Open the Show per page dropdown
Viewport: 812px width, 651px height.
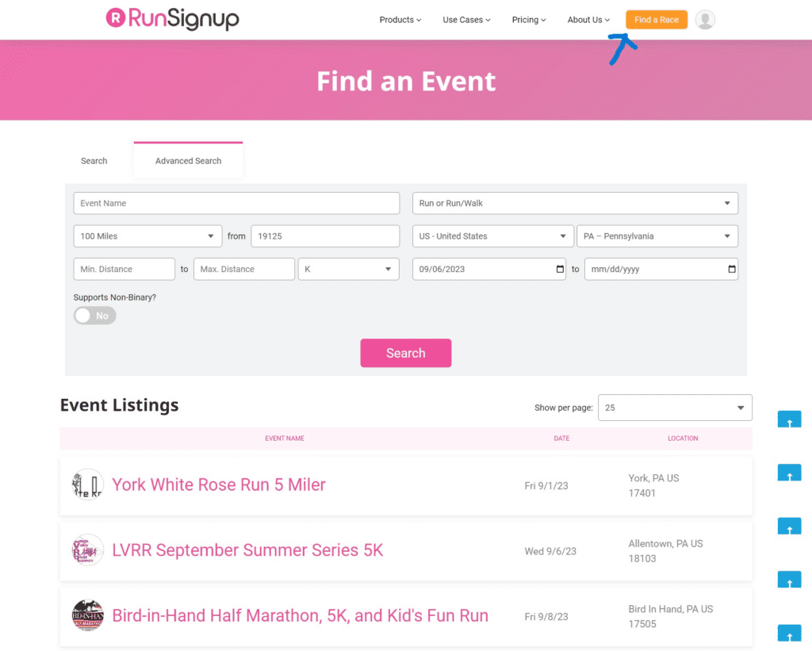tap(676, 408)
